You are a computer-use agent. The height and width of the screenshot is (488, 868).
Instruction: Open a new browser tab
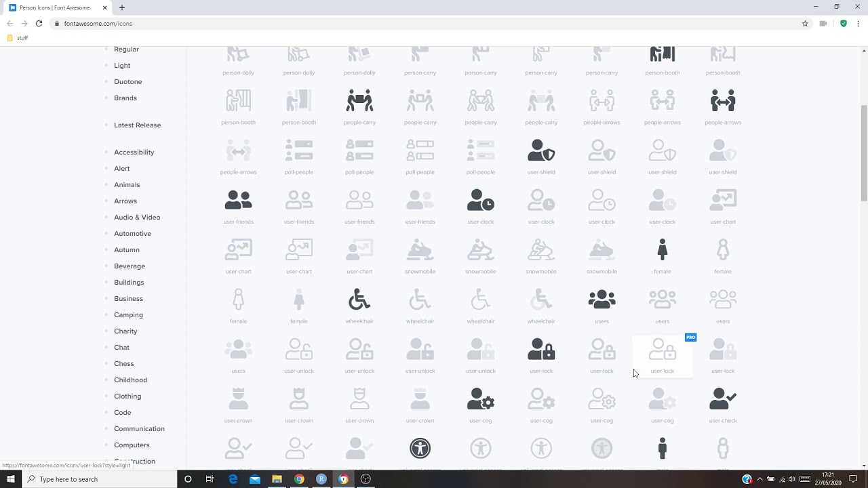(x=122, y=7)
